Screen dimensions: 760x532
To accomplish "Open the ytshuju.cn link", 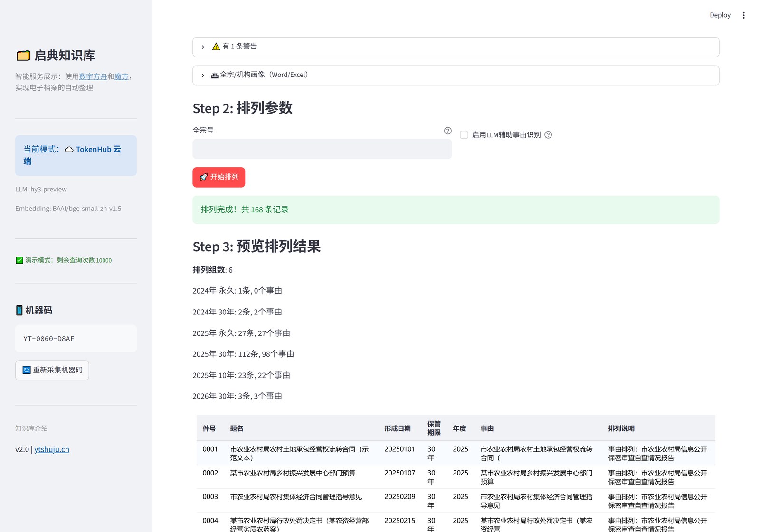I will coord(52,449).
